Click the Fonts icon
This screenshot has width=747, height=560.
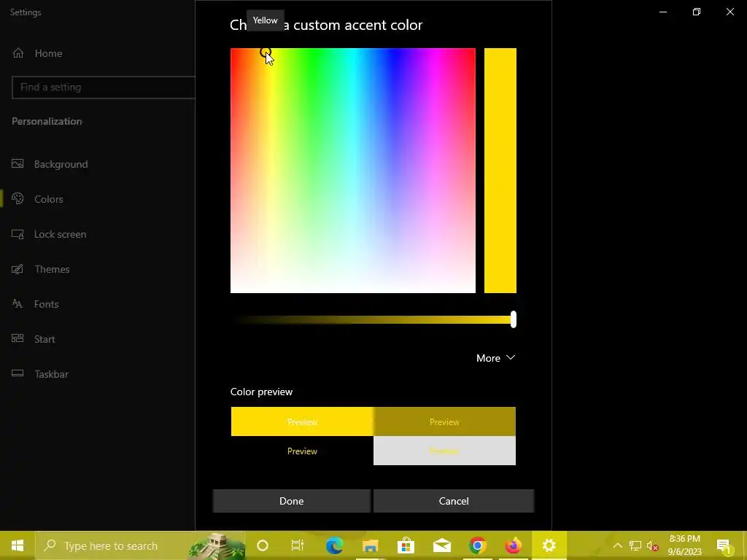click(18, 304)
